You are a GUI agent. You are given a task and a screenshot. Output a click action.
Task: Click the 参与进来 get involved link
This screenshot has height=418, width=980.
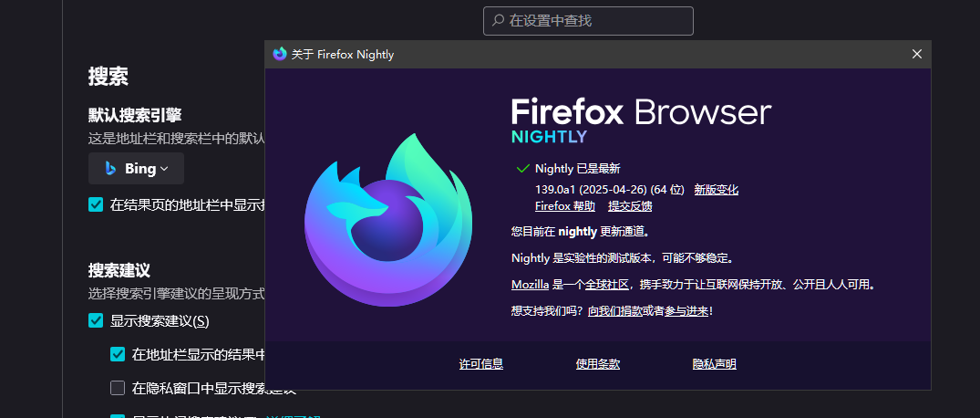click(x=686, y=311)
